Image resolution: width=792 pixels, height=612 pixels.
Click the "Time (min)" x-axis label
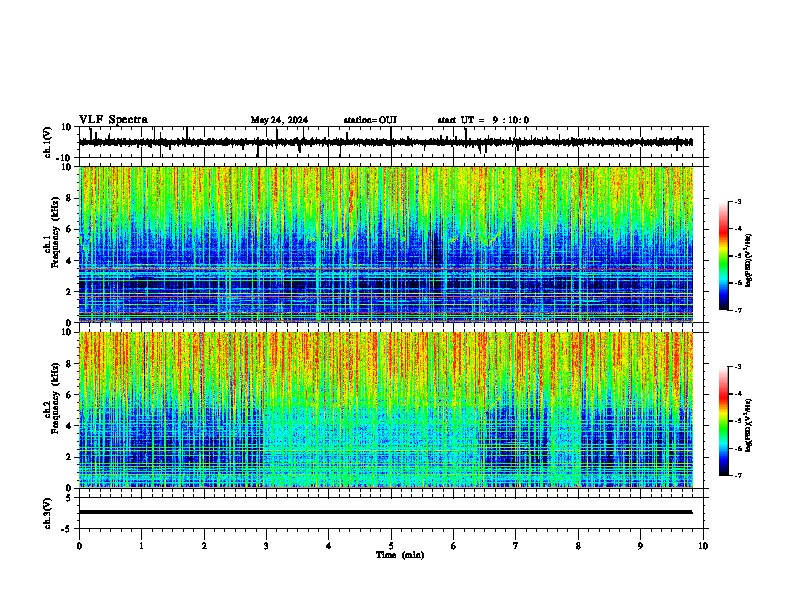point(400,555)
